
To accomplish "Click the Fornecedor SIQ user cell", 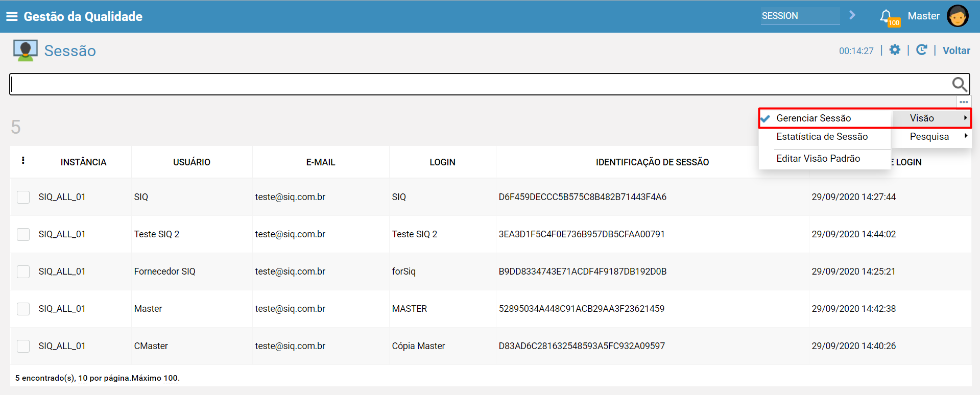I will tap(164, 271).
